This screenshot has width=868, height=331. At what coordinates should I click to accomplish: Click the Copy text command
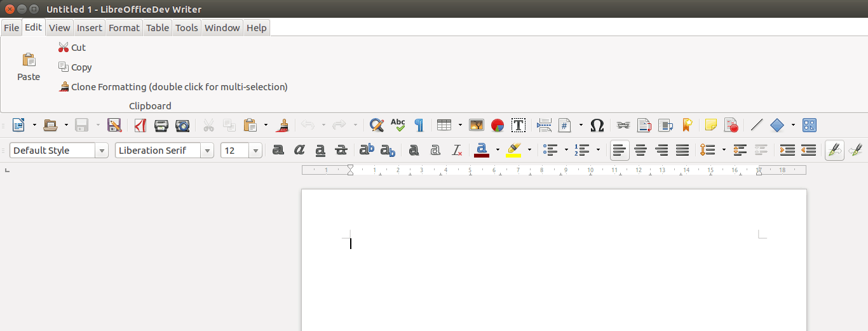[75, 67]
